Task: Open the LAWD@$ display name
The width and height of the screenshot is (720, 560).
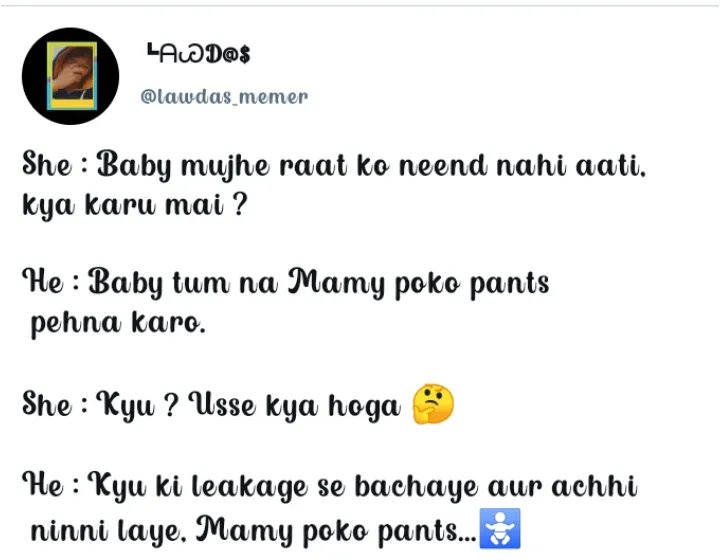Action: 198,53
